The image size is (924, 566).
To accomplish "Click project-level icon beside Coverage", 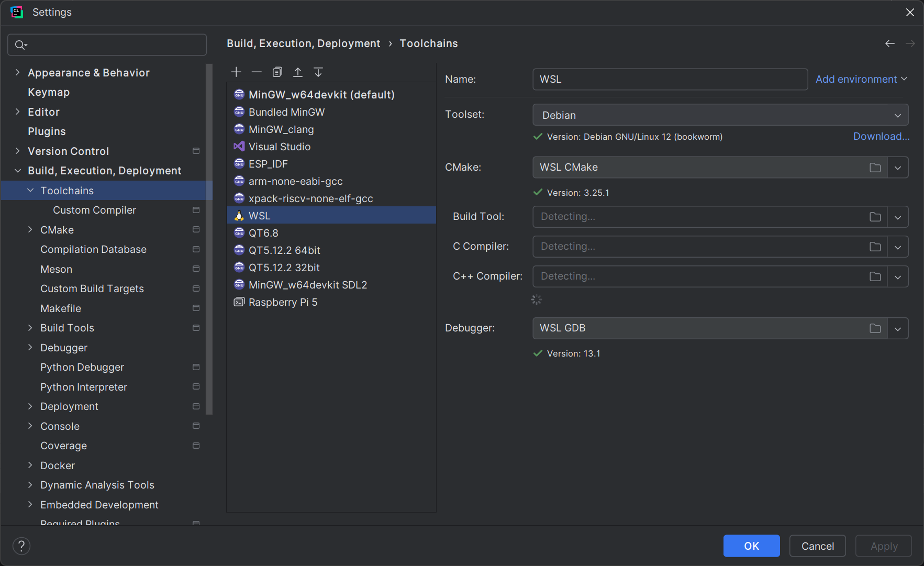I will (196, 446).
